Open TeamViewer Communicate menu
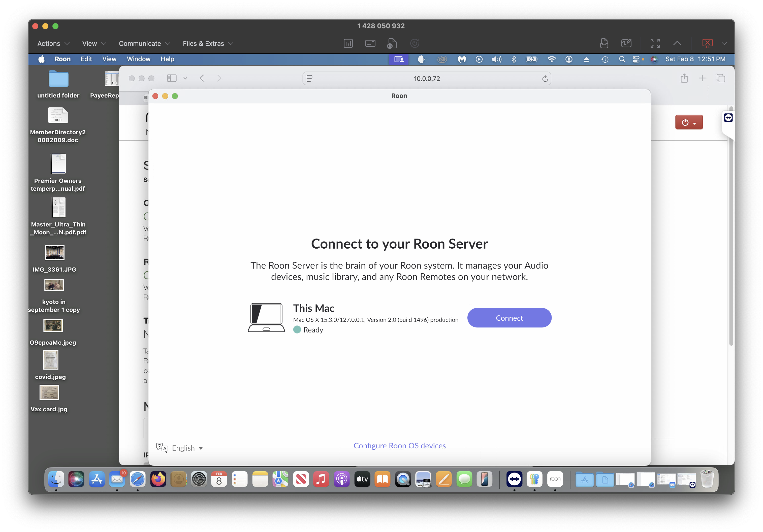This screenshot has height=532, width=763. tap(144, 44)
